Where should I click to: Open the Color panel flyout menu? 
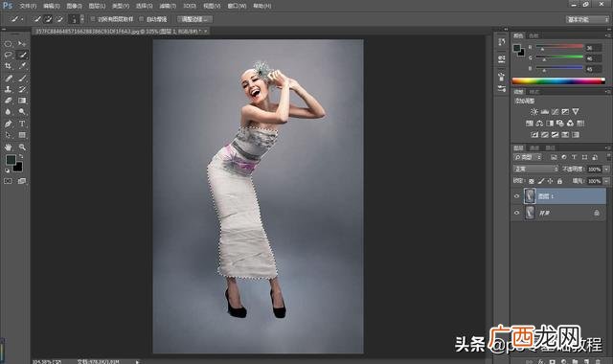click(x=608, y=35)
